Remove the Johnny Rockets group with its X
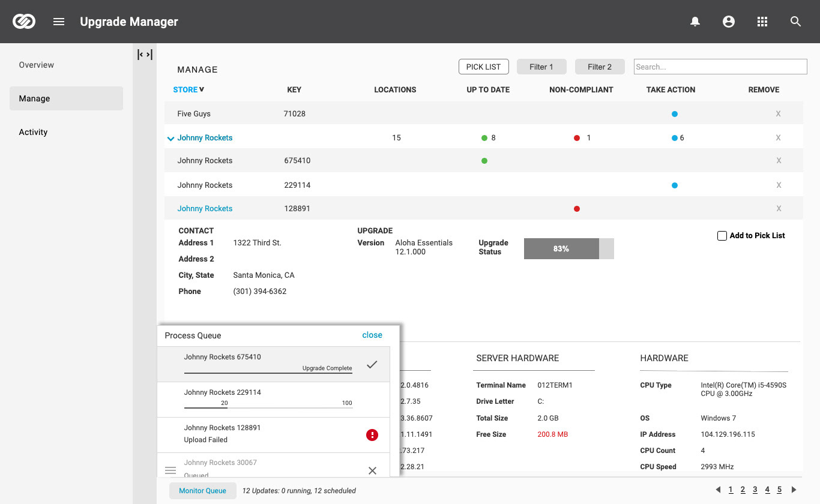Viewport: 820px width, 504px height. tap(779, 138)
